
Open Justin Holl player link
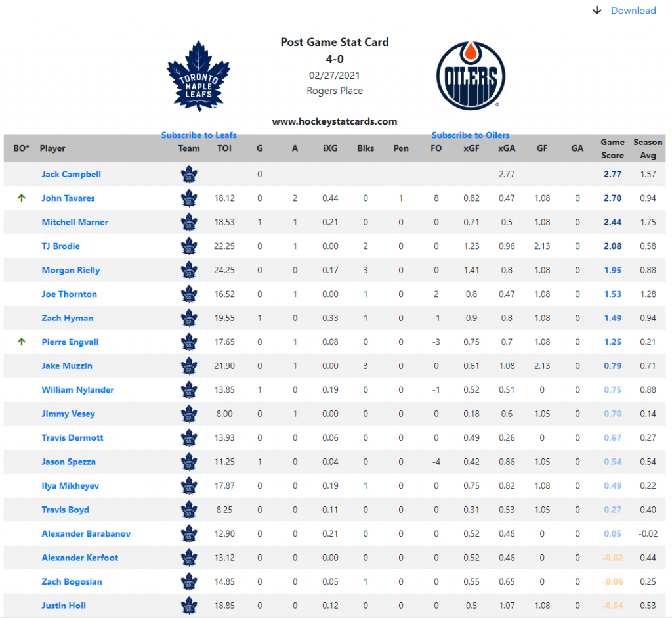[64, 606]
